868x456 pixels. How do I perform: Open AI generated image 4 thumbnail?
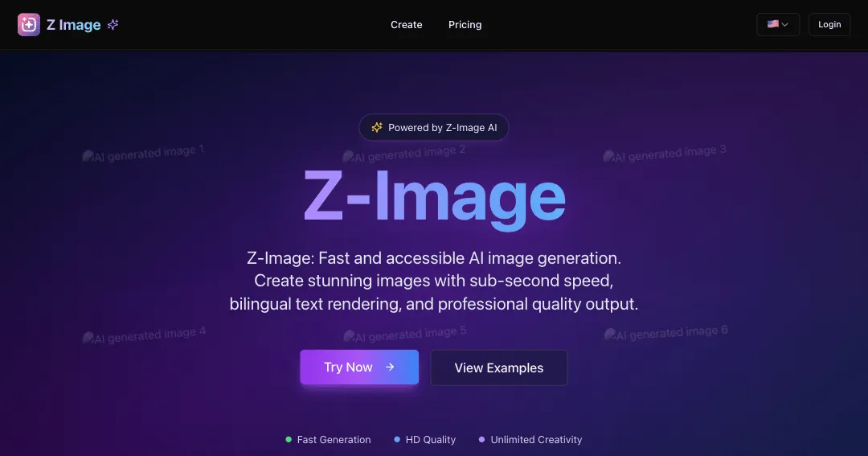144,335
